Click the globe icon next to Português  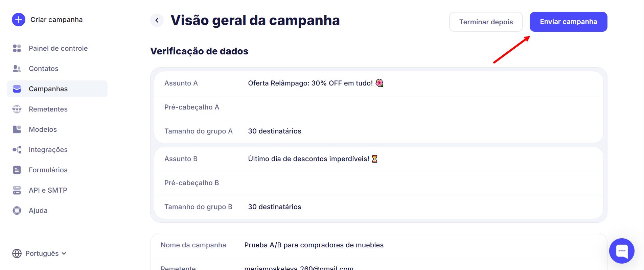17,253
